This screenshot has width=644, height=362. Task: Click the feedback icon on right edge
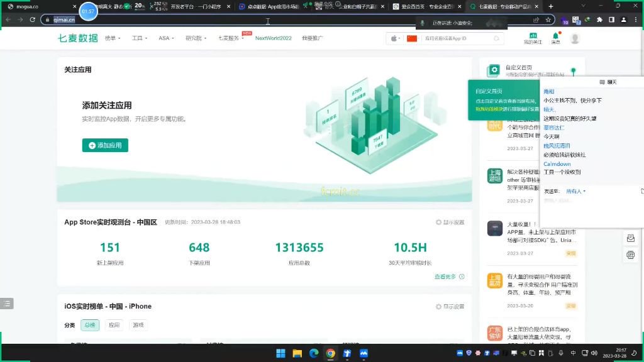click(x=630, y=238)
